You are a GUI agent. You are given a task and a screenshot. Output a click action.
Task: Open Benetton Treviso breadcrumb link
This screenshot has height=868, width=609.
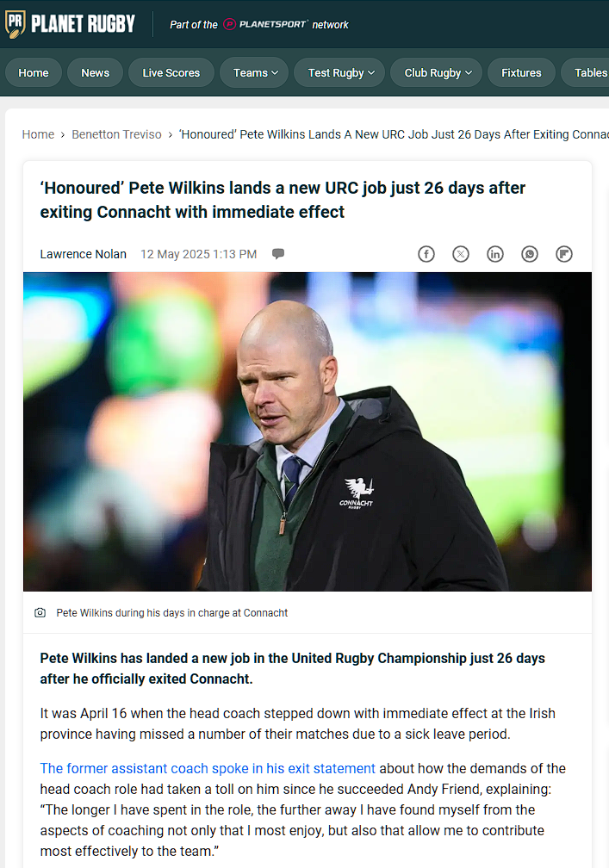116,134
